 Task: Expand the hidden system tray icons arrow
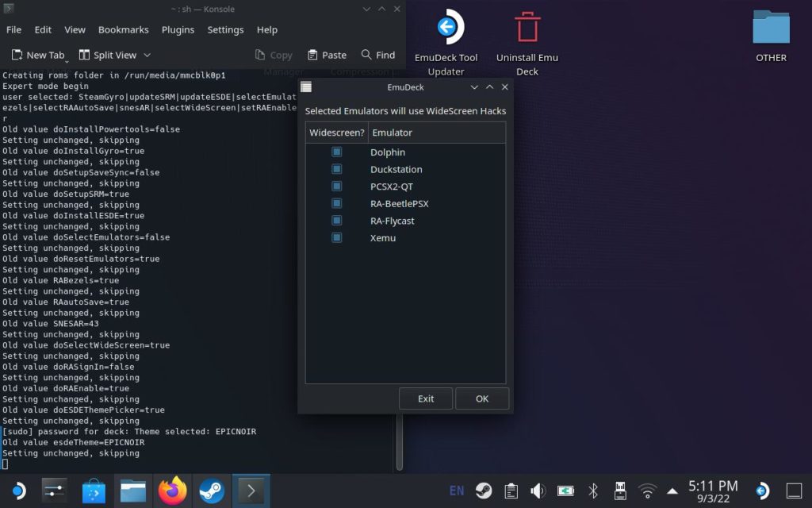pyautogui.click(x=672, y=491)
